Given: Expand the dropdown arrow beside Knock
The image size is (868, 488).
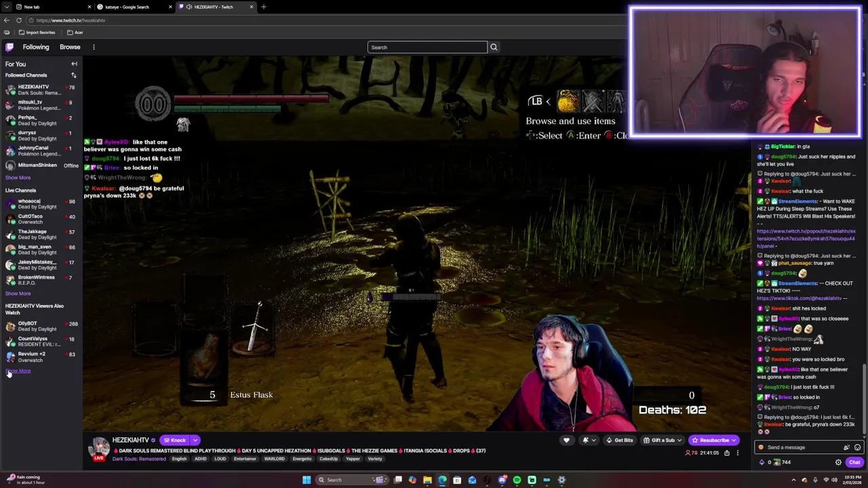Looking at the screenshot, I should tap(195, 440).
